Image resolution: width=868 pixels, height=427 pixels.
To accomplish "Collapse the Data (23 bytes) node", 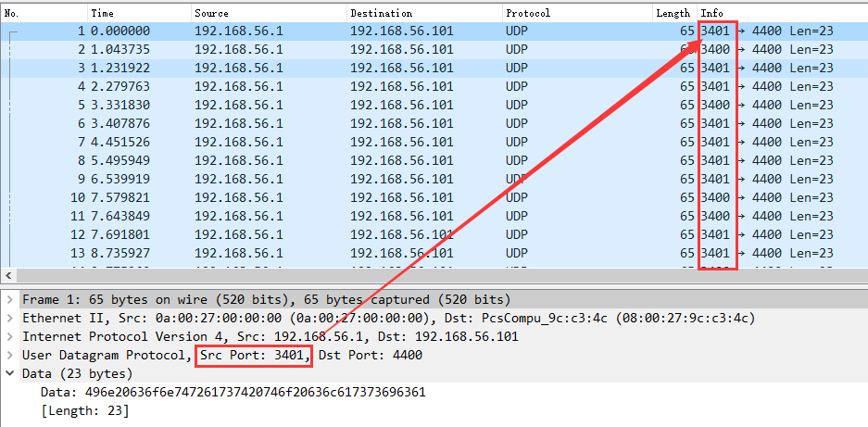I will [x=10, y=373].
